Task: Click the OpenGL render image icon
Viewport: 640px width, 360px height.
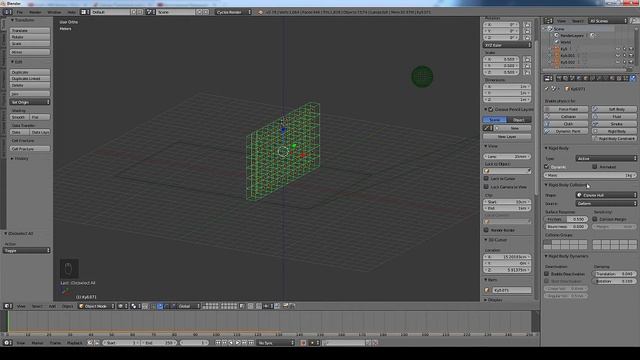Action: coord(285,306)
